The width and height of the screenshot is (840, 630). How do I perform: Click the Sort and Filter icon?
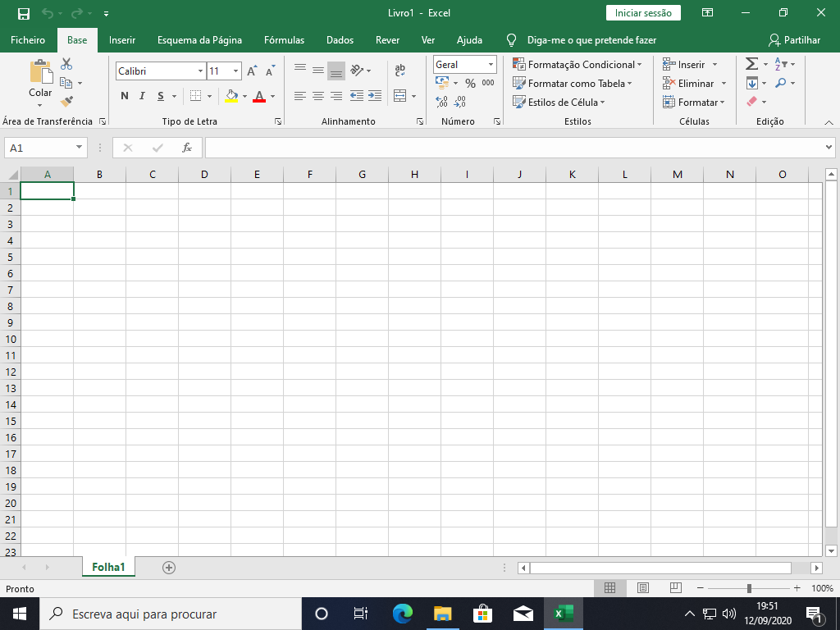[x=781, y=64]
